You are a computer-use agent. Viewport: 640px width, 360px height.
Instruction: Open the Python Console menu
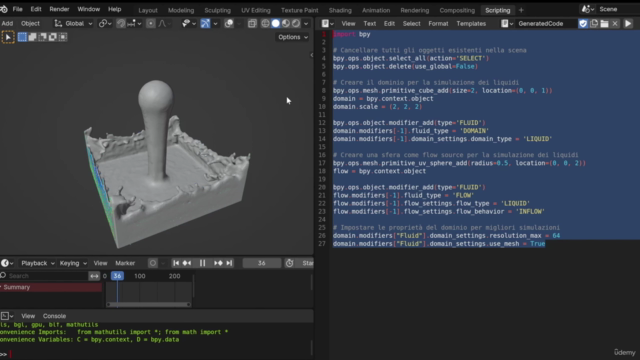(x=54, y=316)
